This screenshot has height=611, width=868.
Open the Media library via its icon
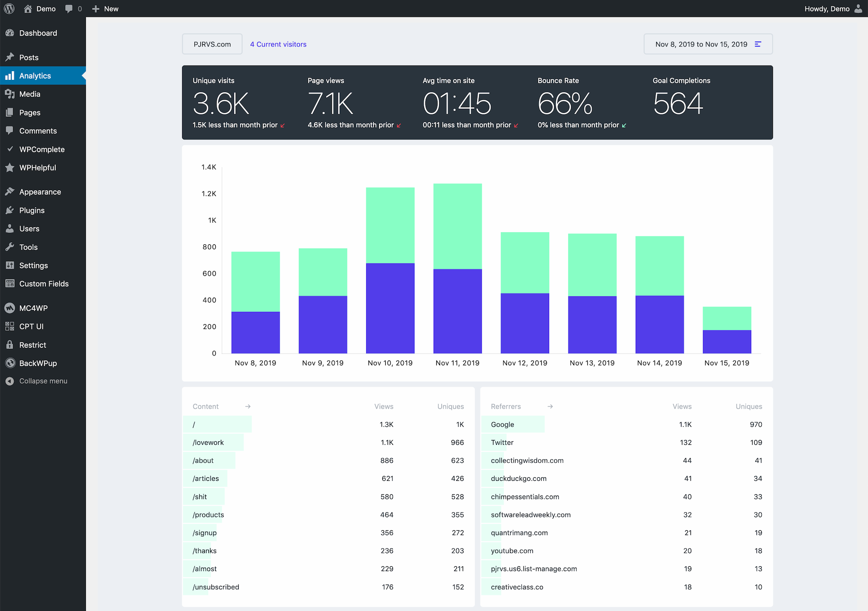(10, 94)
